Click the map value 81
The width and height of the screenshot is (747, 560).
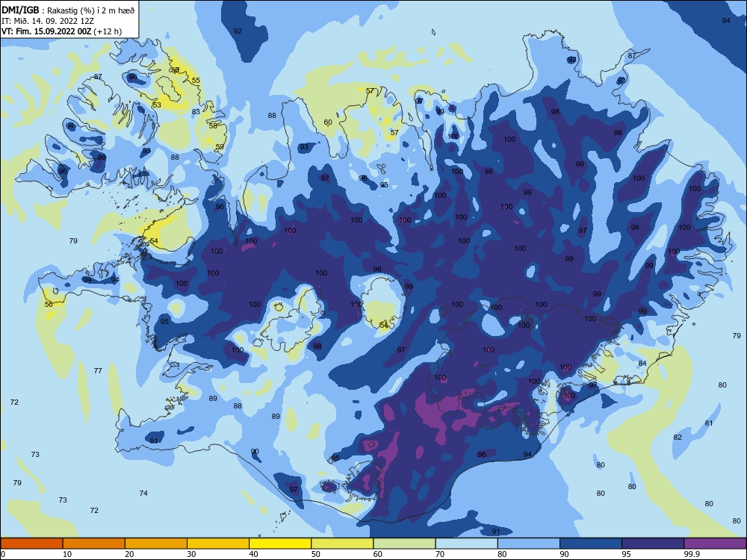tap(709, 423)
